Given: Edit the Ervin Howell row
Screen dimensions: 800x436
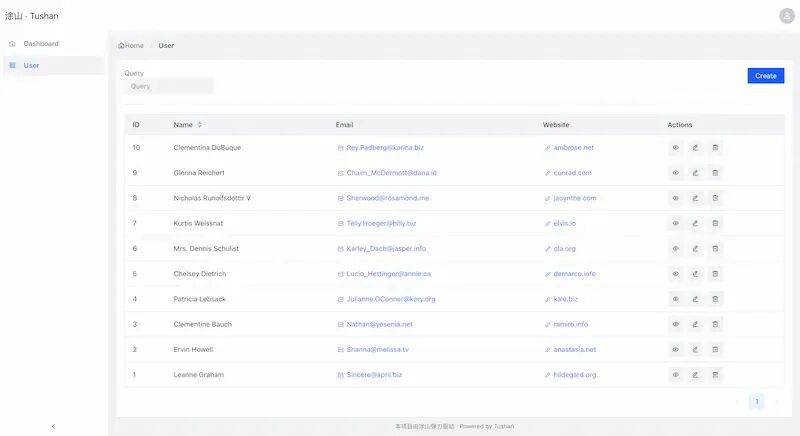Looking at the screenshot, I should (x=695, y=350).
